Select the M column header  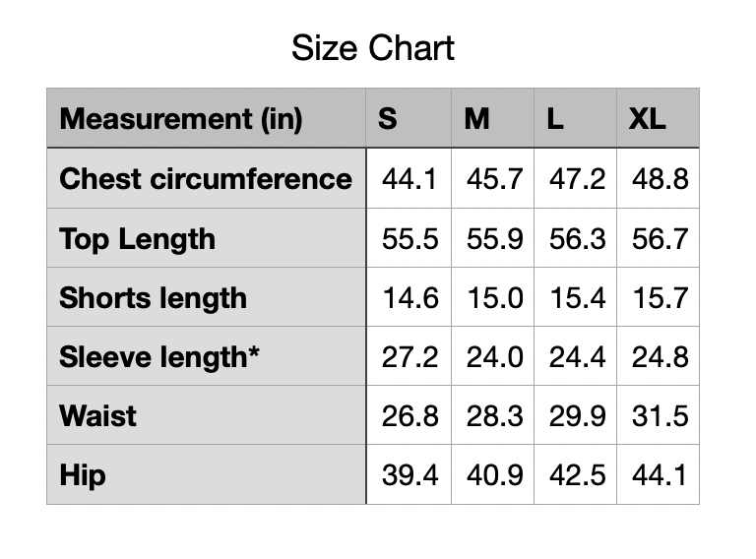pos(492,118)
